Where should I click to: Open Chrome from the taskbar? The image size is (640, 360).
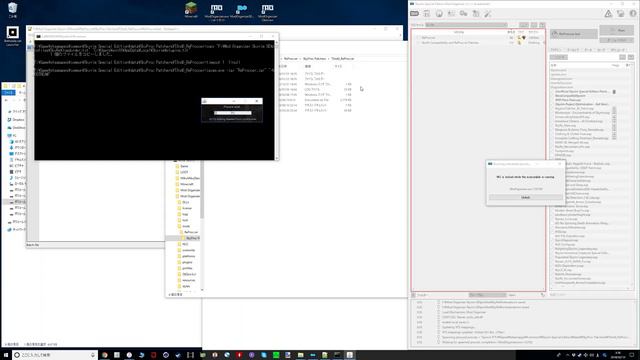104,355
